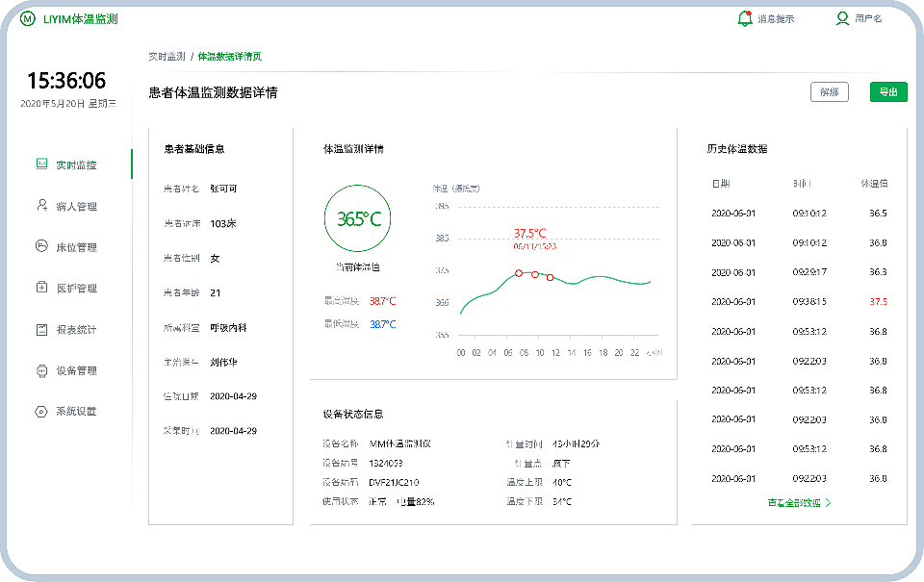924x582 pixels.
Task: Click the green 36.5°C current temperature circle
Action: coord(358,218)
